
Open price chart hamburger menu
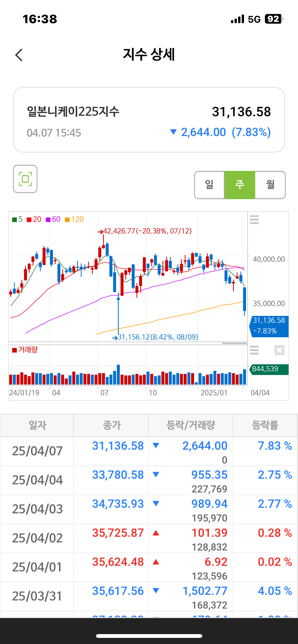[254, 219]
